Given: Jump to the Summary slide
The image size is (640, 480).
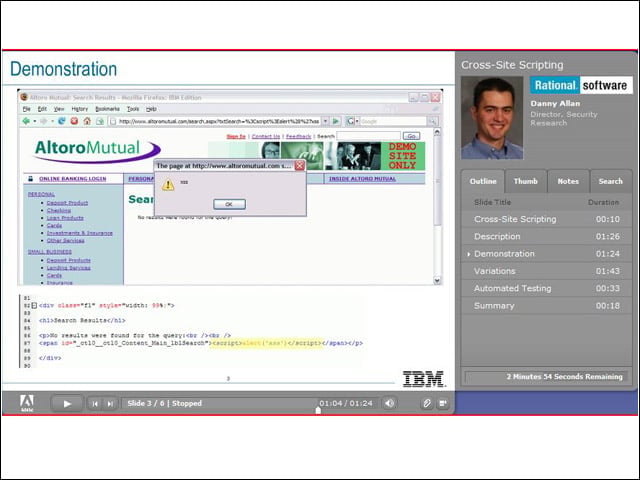Looking at the screenshot, I should 547,306.
